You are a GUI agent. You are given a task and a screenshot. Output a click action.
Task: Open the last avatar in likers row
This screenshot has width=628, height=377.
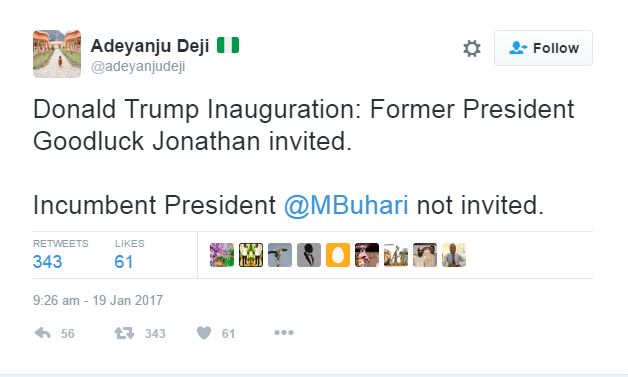click(x=454, y=255)
